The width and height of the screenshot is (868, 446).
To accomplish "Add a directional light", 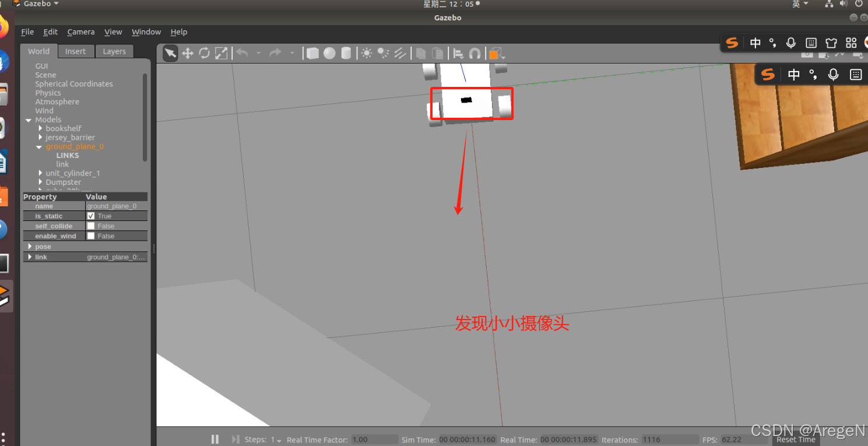I will click(400, 54).
